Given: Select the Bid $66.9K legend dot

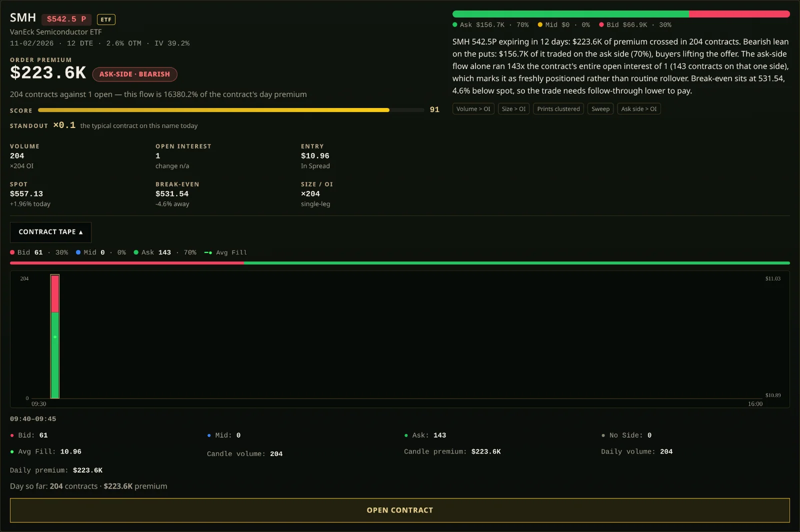Looking at the screenshot, I should point(601,24).
